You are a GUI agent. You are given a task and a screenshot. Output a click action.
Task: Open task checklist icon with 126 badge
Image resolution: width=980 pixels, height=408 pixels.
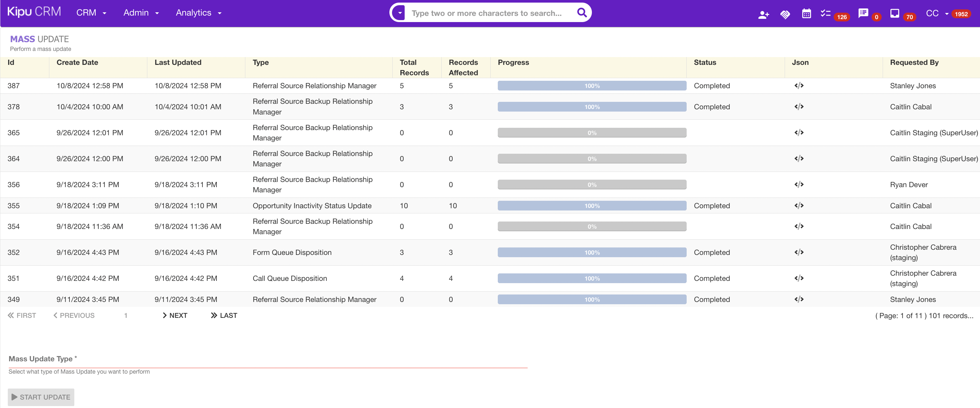(825, 14)
